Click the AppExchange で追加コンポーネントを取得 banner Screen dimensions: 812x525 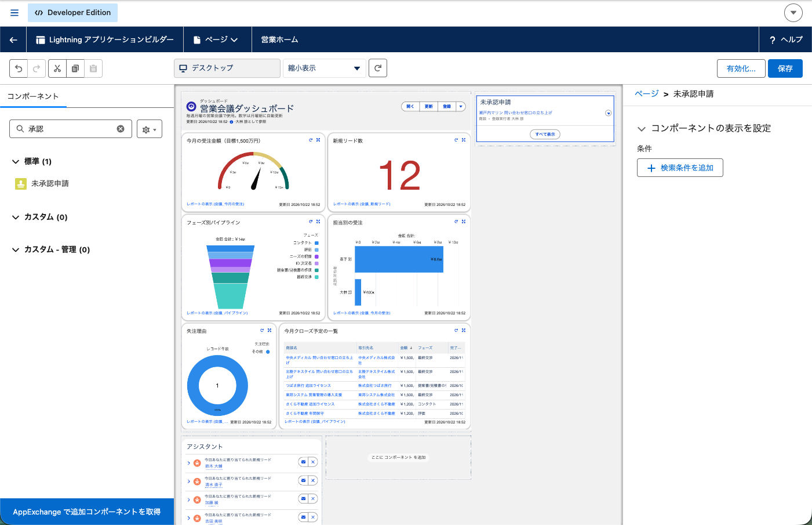(x=87, y=512)
